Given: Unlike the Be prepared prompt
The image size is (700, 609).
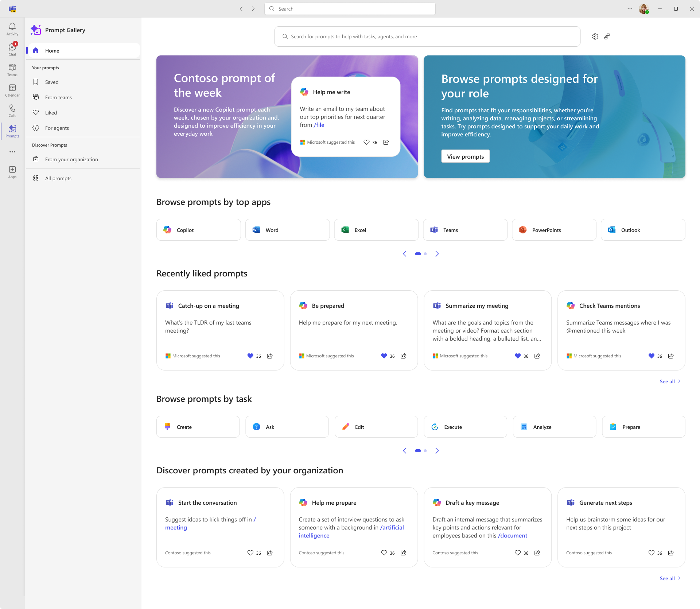Looking at the screenshot, I should point(384,356).
